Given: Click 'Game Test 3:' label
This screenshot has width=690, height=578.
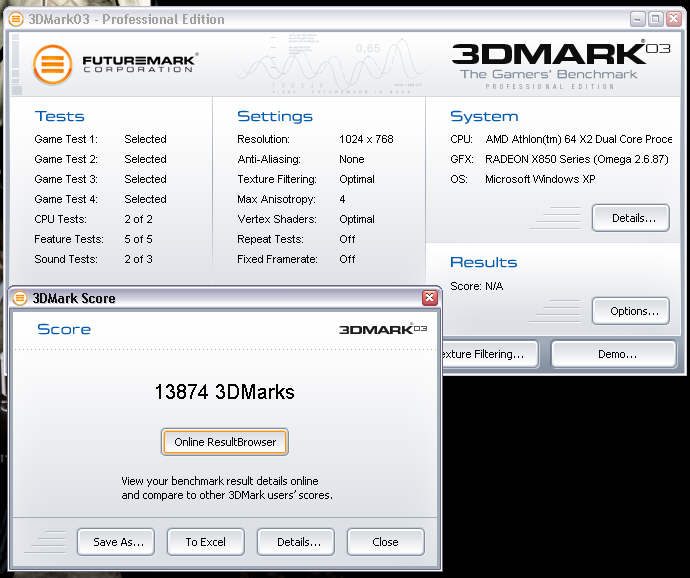Looking at the screenshot, I should pyautogui.click(x=66, y=179).
